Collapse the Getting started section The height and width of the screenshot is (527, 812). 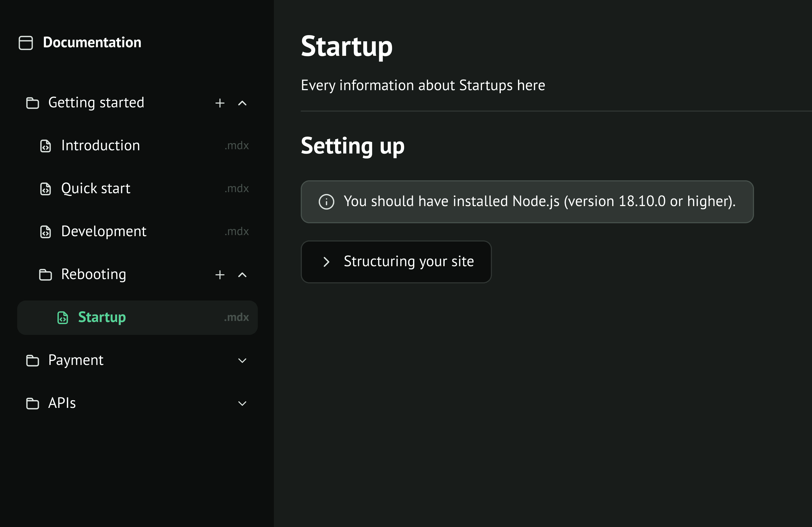242,103
